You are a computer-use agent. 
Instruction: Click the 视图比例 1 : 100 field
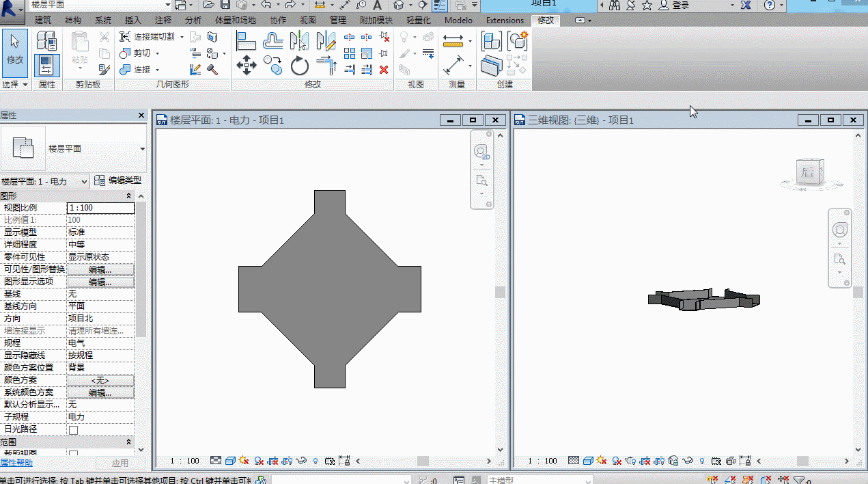click(x=100, y=208)
